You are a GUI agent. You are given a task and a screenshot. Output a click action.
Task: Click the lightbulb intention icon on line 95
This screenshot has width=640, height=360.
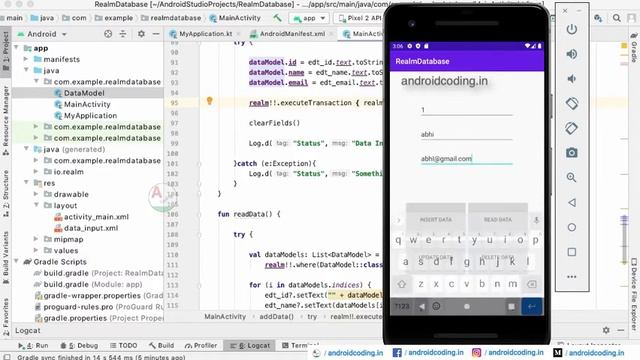click(209, 101)
